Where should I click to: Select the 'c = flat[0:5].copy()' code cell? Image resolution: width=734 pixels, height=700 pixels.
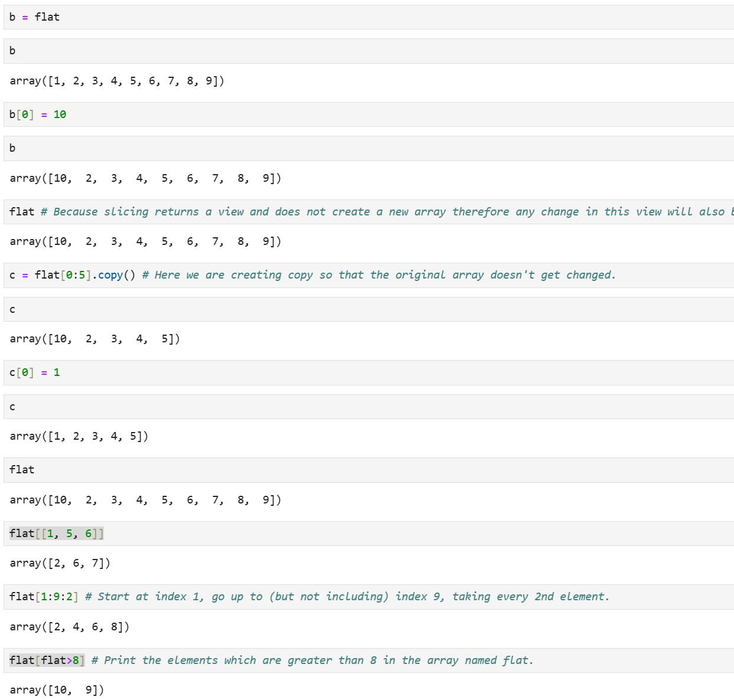coord(354,275)
